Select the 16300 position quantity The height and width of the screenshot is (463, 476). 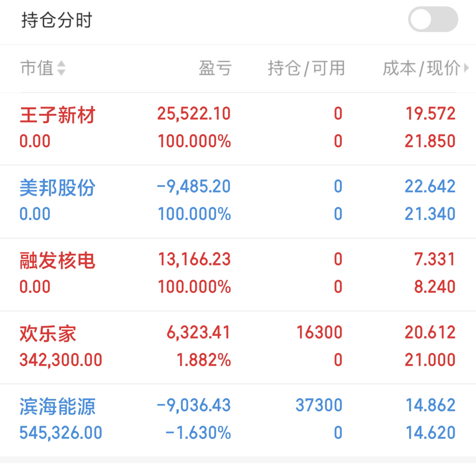tap(319, 332)
